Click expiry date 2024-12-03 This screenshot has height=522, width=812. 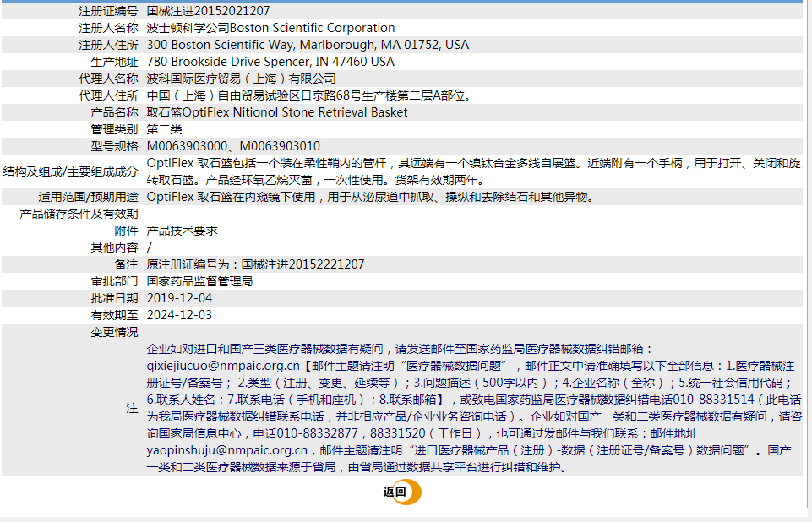point(179,315)
